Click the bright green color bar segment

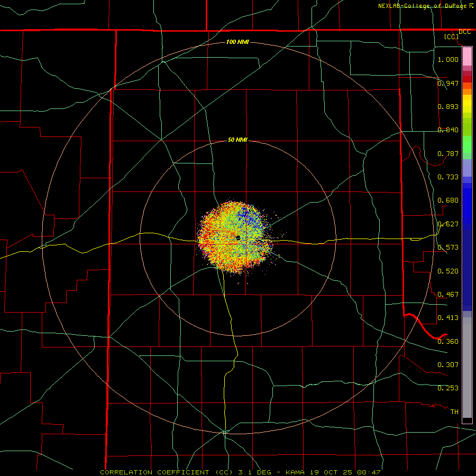[467, 144]
